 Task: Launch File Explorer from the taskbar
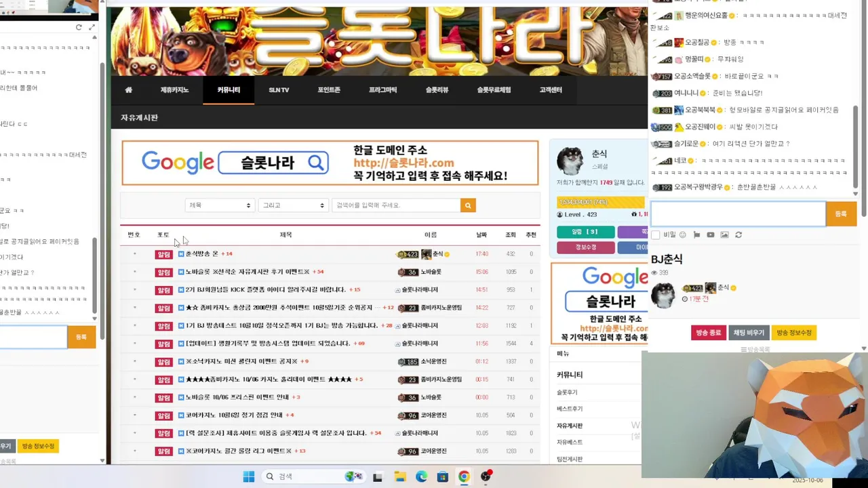click(399, 476)
